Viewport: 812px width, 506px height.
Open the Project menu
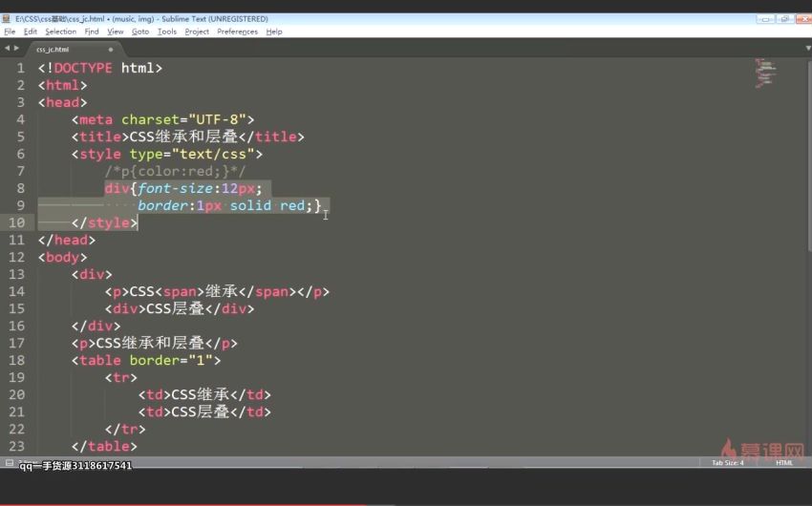click(x=197, y=32)
